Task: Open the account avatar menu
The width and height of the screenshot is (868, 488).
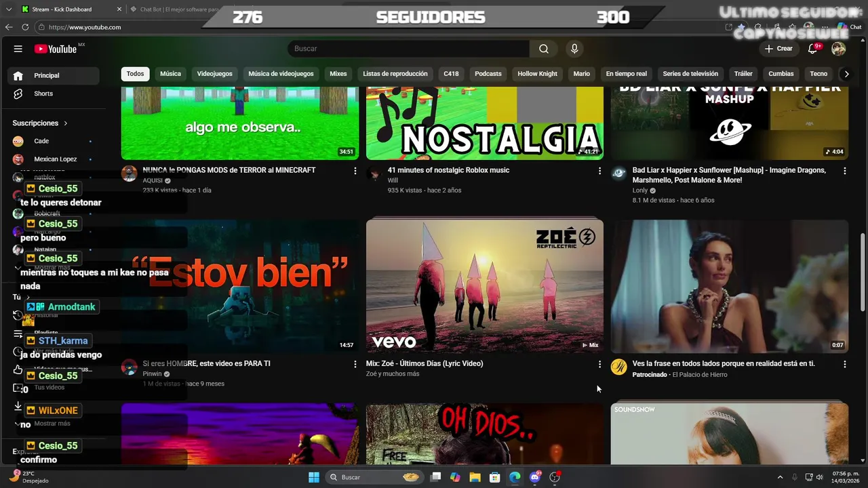Action: pyautogui.click(x=839, y=49)
